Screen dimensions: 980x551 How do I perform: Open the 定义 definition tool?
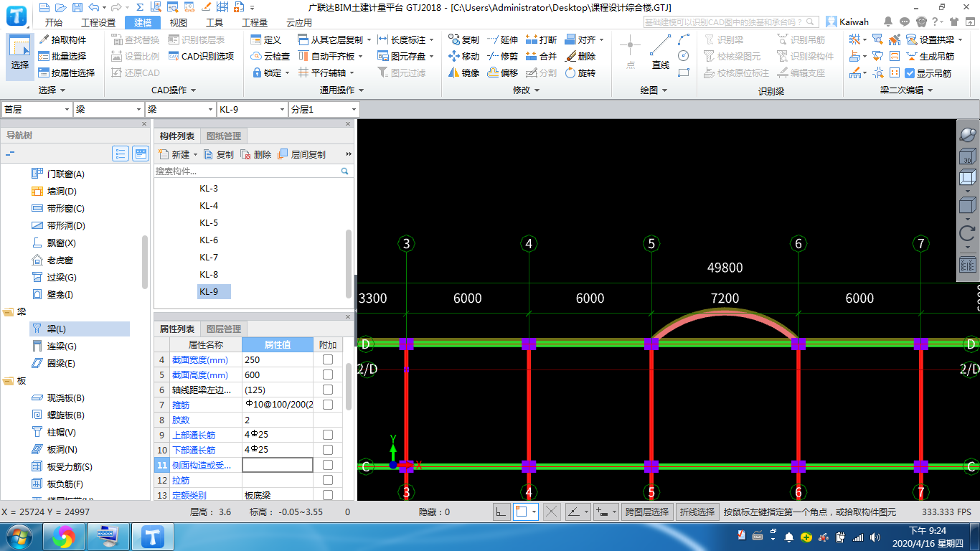(266, 39)
